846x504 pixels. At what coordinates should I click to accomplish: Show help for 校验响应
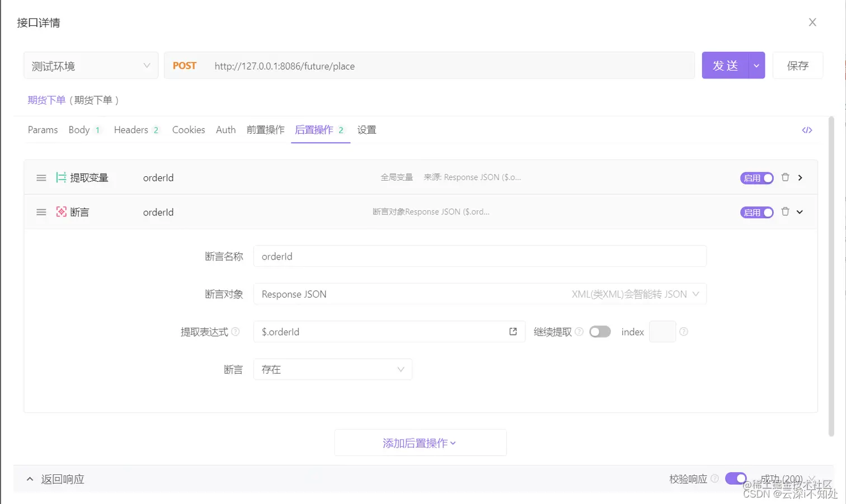click(x=715, y=479)
